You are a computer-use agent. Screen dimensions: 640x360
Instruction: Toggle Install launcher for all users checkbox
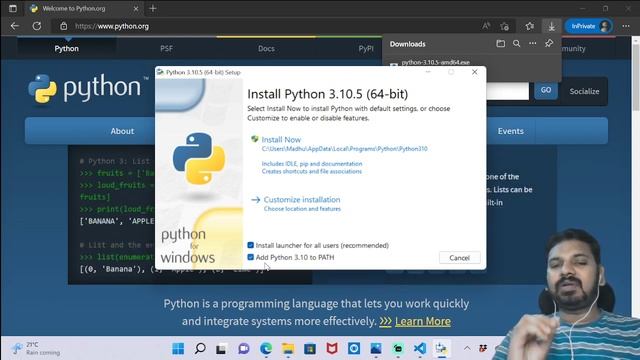coord(251,245)
